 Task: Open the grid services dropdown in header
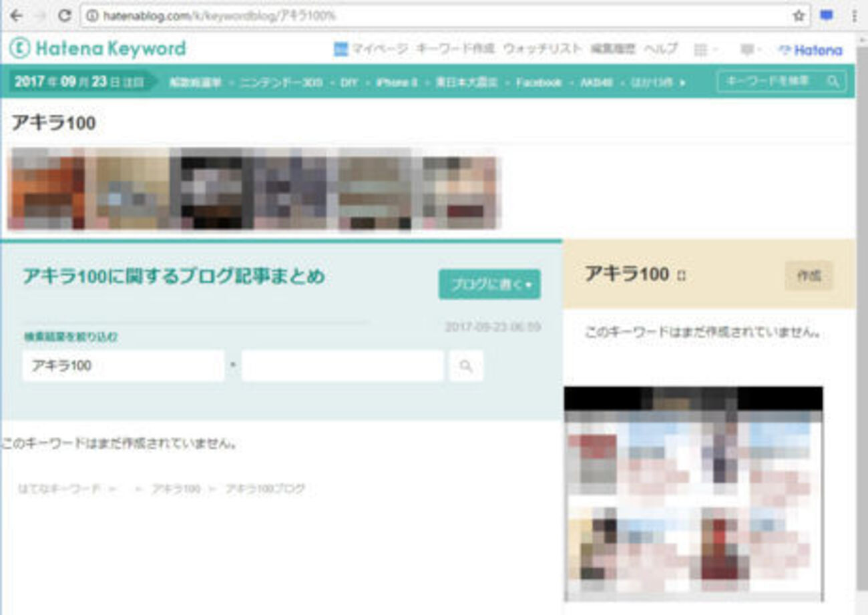(705, 49)
